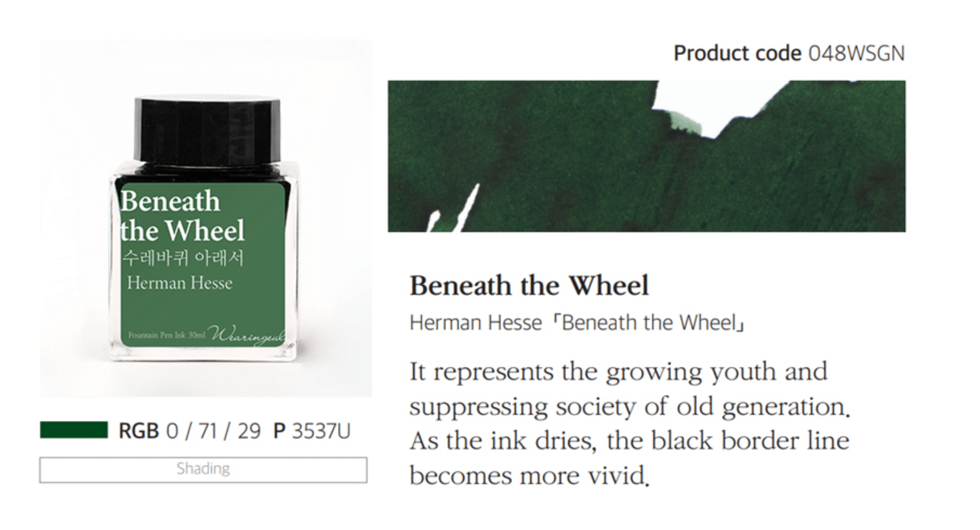Click the Shading label box
The image size is (980, 530).
[203, 469]
